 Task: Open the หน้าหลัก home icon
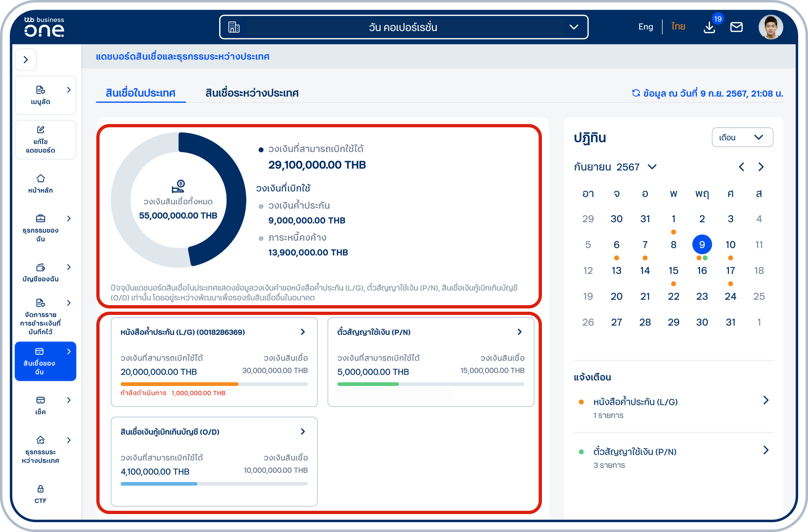pyautogui.click(x=40, y=179)
